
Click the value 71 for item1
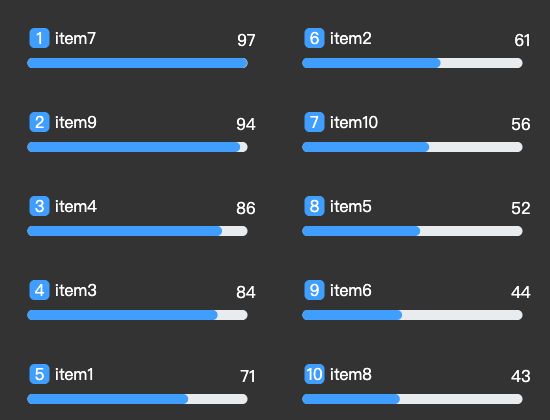tap(248, 376)
